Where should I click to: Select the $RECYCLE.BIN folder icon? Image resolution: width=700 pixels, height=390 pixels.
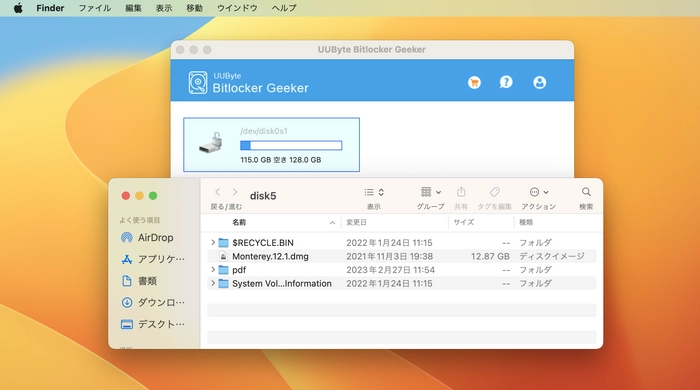point(224,243)
